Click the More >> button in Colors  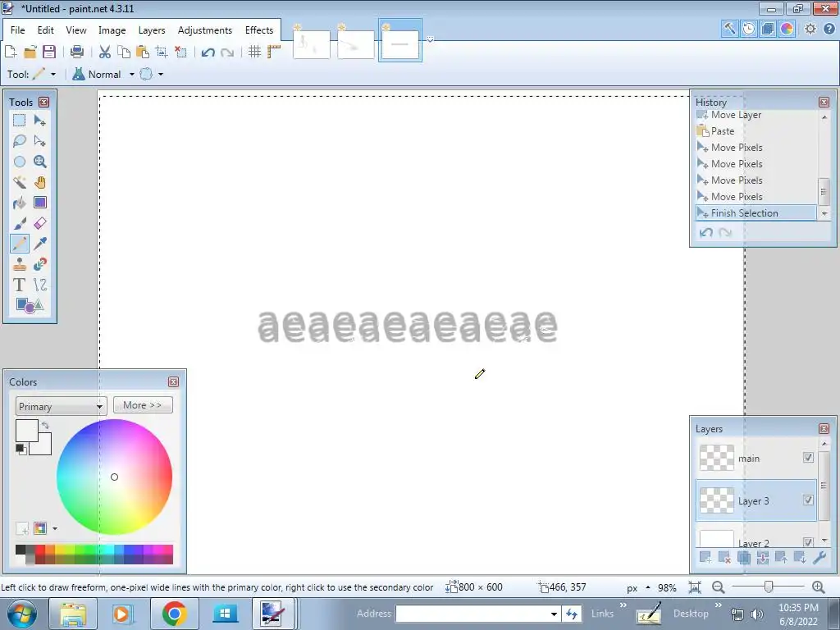point(143,405)
